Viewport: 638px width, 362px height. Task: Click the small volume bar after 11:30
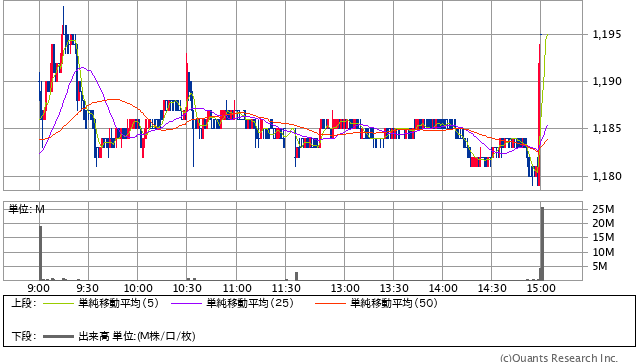[x=297, y=276]
